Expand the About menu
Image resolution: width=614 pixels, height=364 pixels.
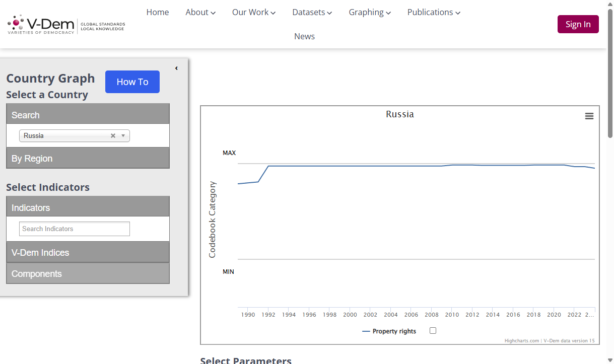pos(200,12)
